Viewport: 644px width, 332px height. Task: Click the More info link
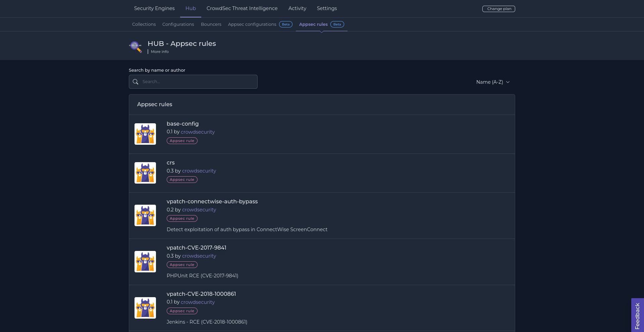point(160,52)
